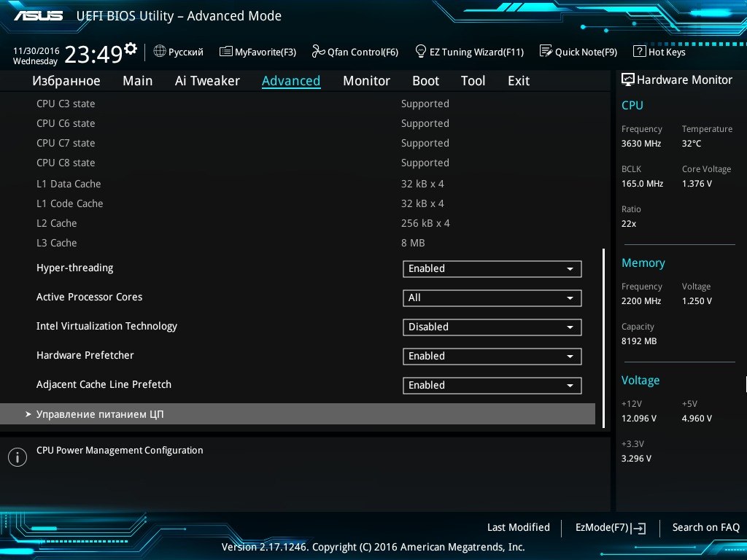Click the CPU C6 state row
Image resolution: width=747 pixels, height=560 pixels.
coord(243,123)
